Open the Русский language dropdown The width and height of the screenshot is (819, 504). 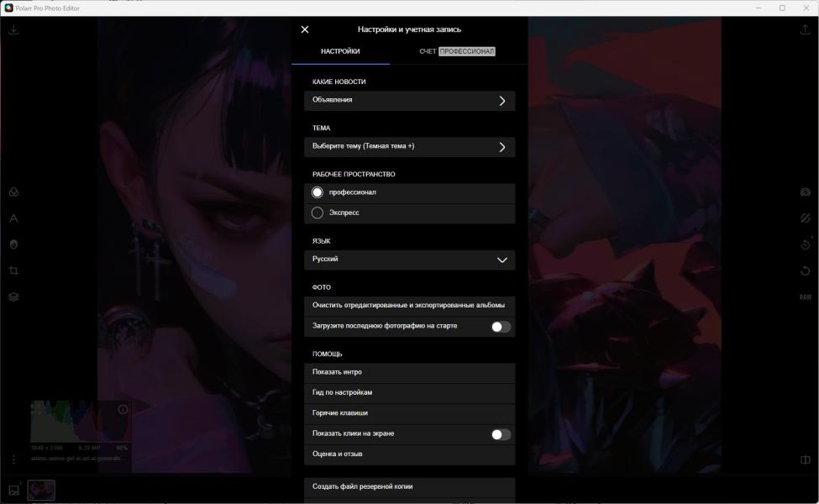[x=410, y=260]
